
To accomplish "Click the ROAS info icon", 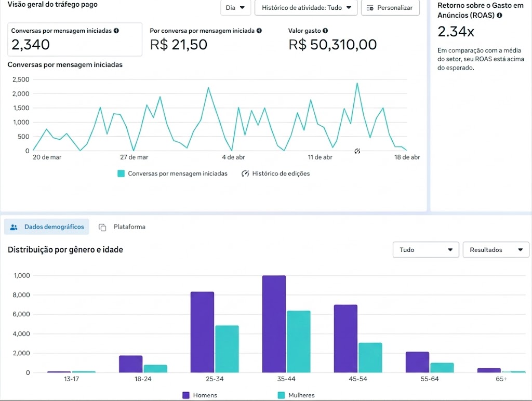I will [x=499, y=16].
